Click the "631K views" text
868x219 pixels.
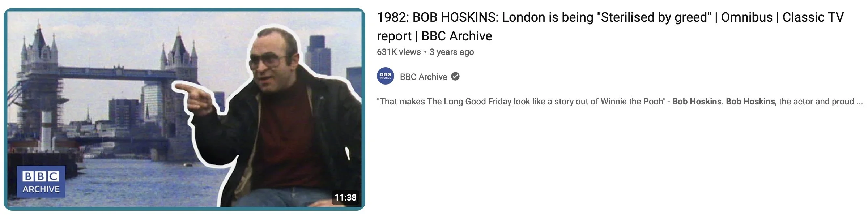coord(399,52)
